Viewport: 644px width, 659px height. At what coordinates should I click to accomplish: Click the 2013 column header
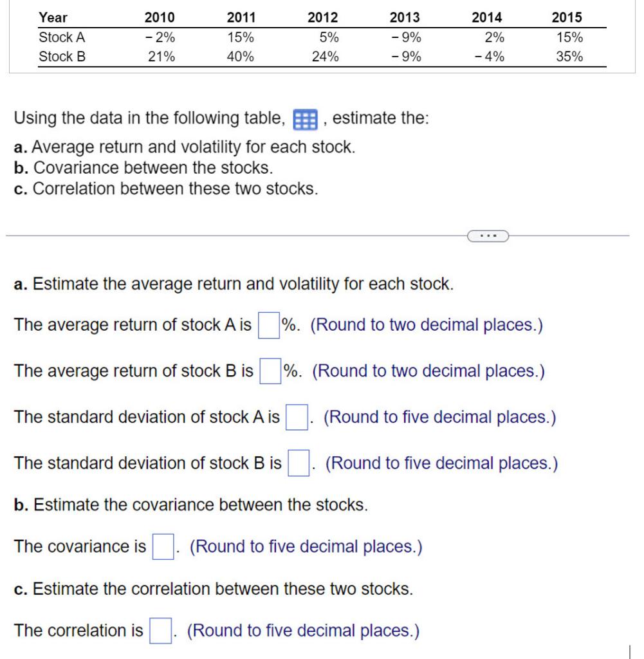click(405, 17)
